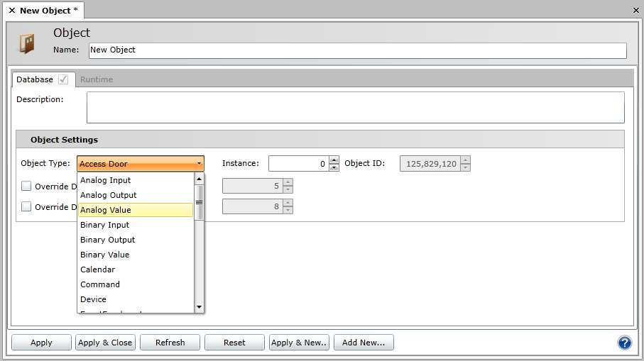Click the Apply button
644x361 pixels.
[41, 343]
